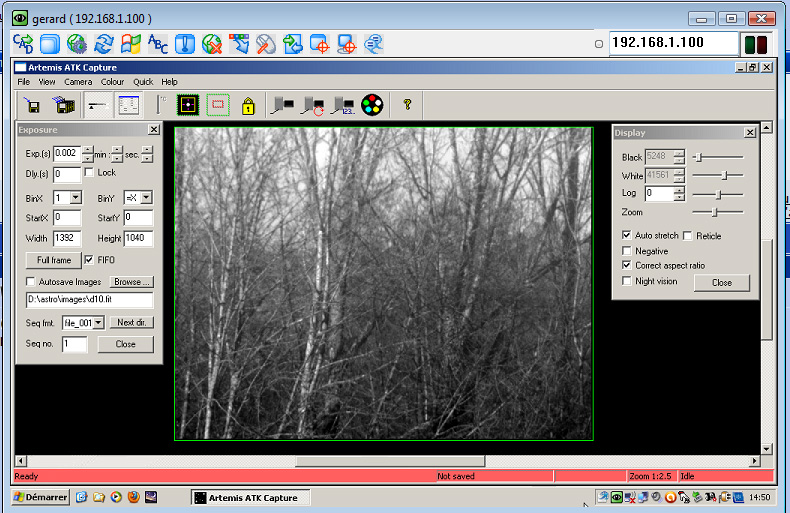Click the numbered sequence exposure icon
This screenshot has height=513, width=790.
pyautogui.click(x=343, y=105)
